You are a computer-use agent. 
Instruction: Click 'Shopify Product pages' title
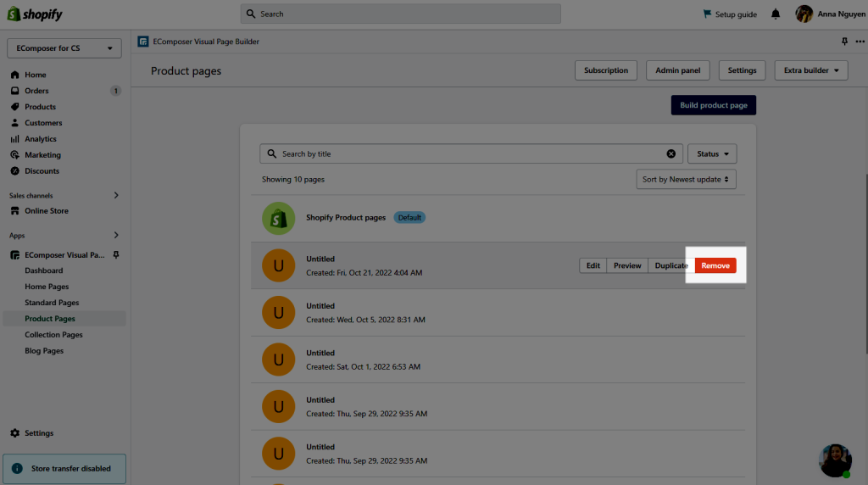tap(346, 218)
